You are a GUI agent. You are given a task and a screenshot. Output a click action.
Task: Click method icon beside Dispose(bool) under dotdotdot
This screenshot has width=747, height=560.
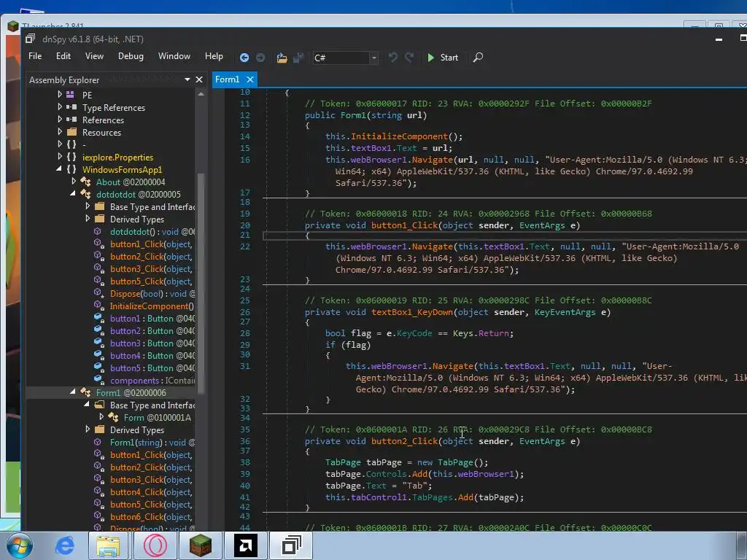(x=98, y=293)
